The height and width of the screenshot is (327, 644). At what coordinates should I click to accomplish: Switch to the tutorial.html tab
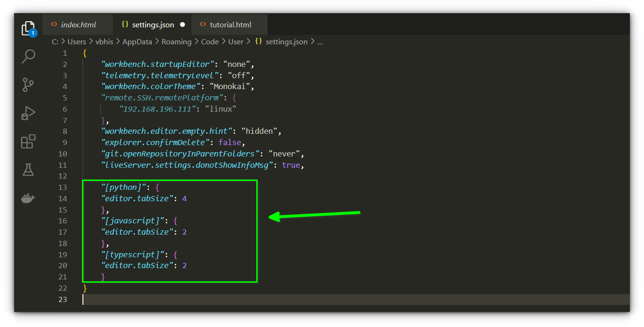(x=230, y=25)
